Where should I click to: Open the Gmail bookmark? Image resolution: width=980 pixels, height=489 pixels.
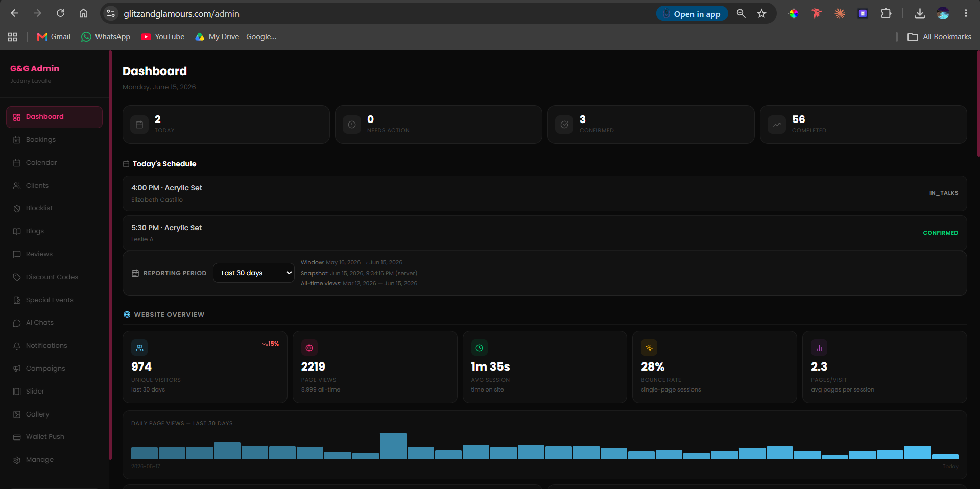point(54,37)
